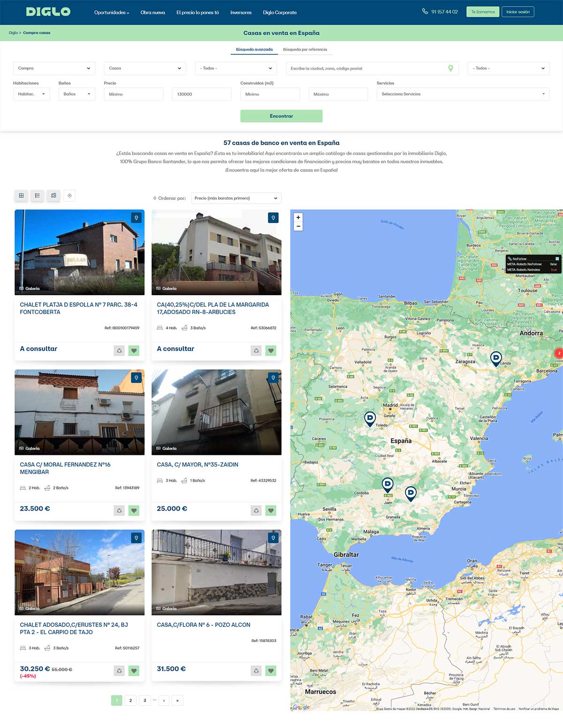Viewport: 563px width, 728px height.
Task: Expand the Ordenar por sorting dropdown
Action: pyautogui.click(x=236, y=199)
